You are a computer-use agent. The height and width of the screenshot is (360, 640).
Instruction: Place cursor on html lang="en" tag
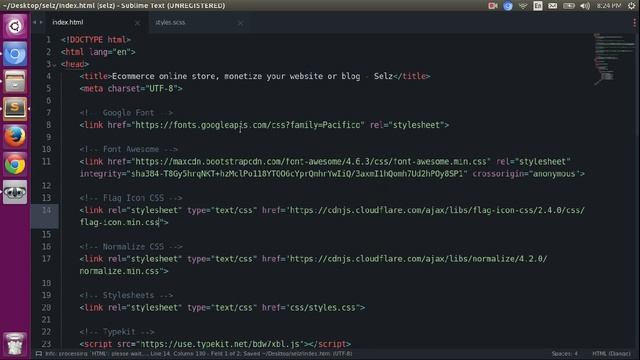pos(98,52)
